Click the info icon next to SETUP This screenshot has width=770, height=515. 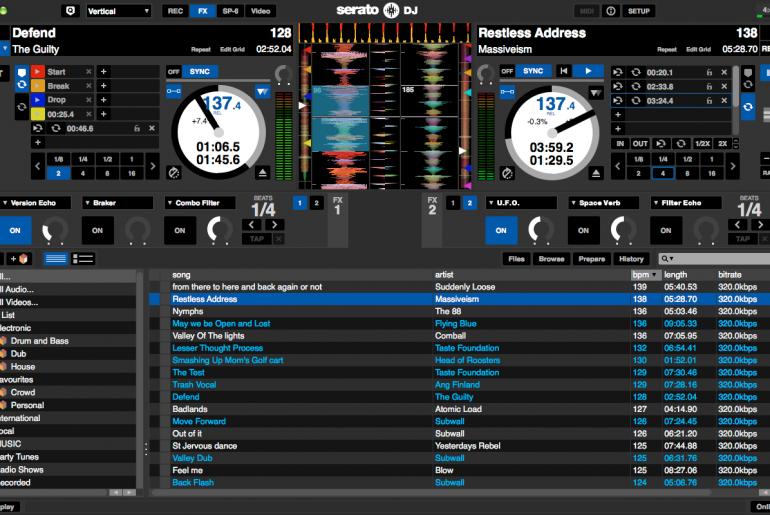click(x=610, y=11)
